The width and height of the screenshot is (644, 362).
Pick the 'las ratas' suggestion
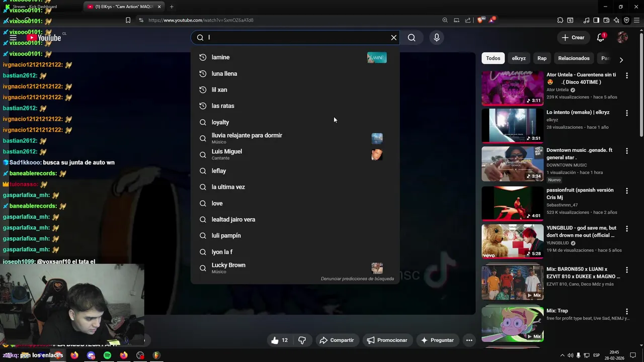pos(295,106)
